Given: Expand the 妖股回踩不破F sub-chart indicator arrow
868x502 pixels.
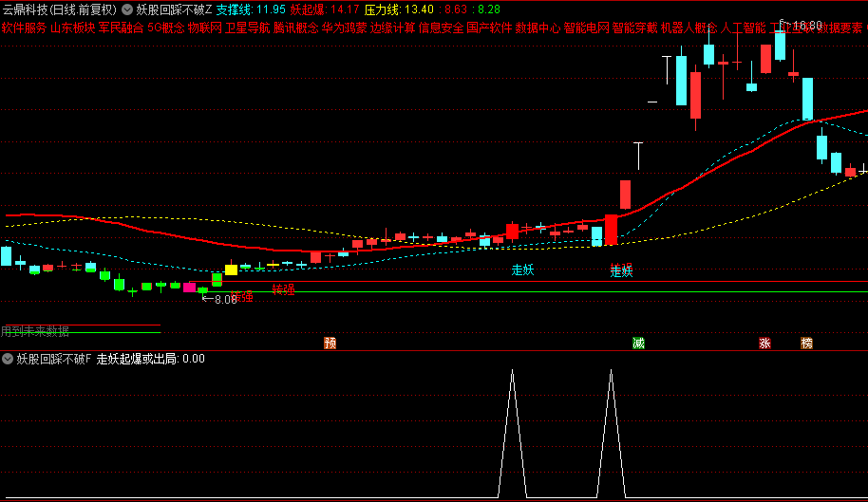Looking at the screenshot, I should (8, 359).
